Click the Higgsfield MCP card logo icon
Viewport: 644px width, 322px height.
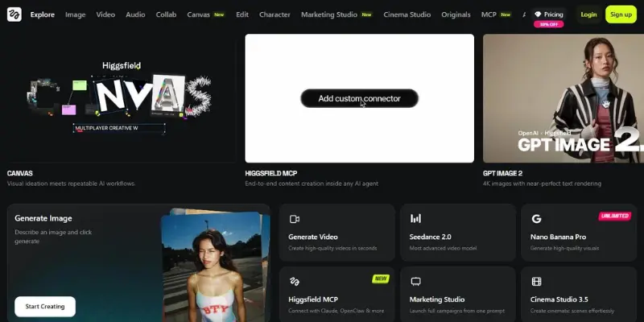294,281
